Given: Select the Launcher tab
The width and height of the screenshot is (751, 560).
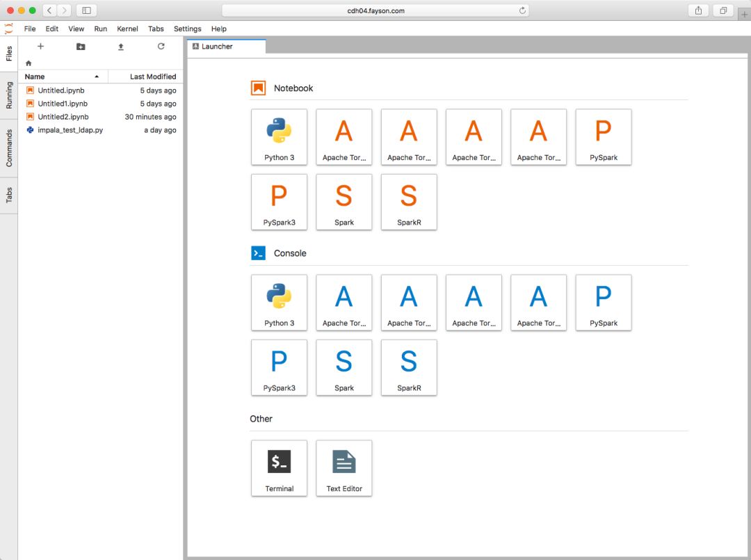Looking at the screenshot, I should coord(226,47).
